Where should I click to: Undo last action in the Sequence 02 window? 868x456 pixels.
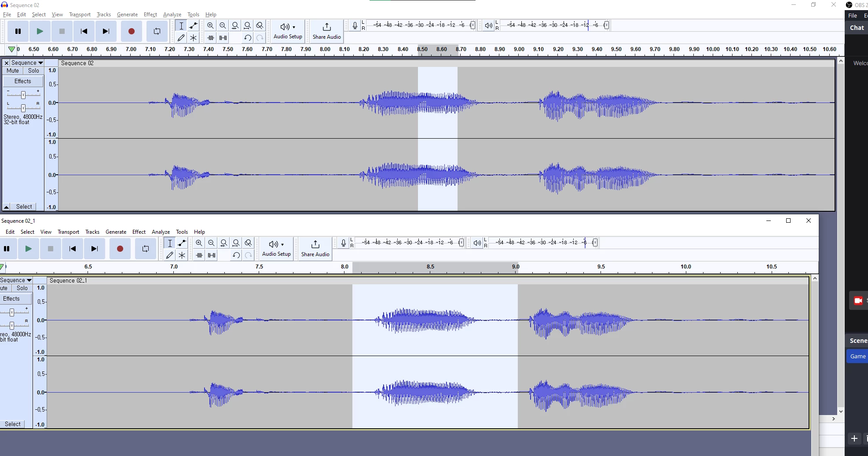248,38
